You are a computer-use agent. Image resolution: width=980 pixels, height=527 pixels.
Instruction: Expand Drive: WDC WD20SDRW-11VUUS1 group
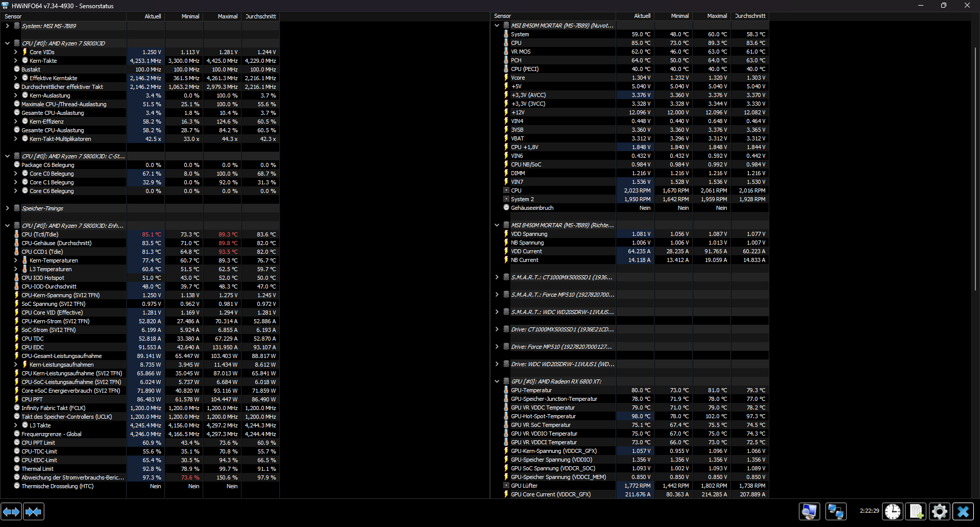pyautogui.click(x=497, y=364)
